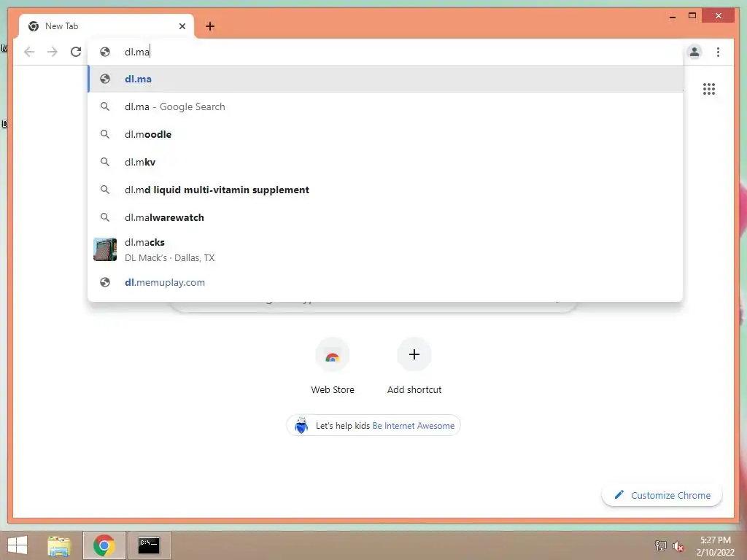
Task: Click the muted volume tray icon
Action: point(678,546)
